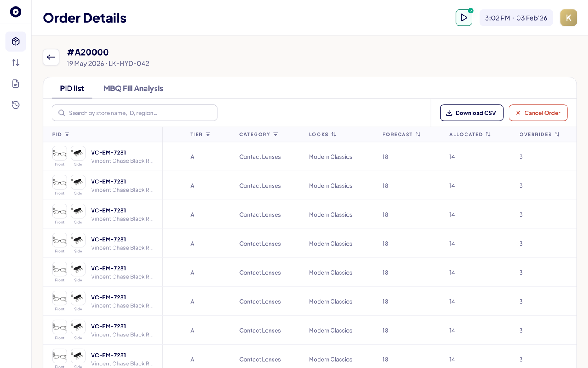Open the orders box icon in sidebar
588x368 pixels.
(16, 42)
